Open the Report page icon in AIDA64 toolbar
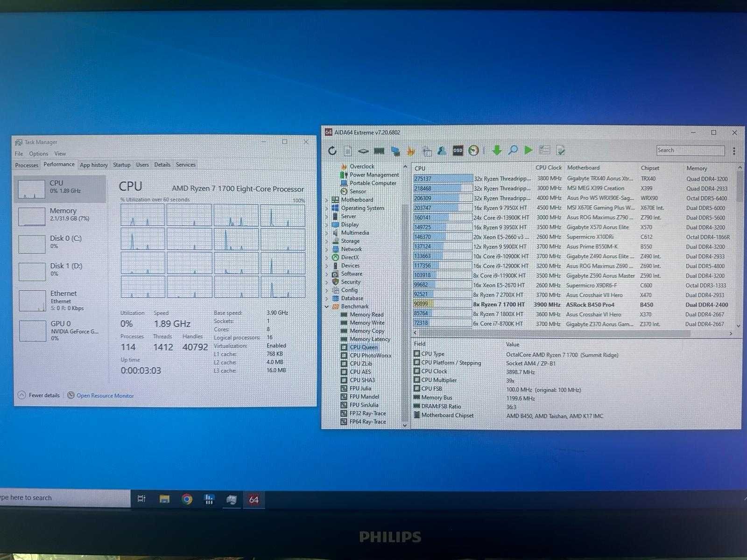The width and height of the screenshot is (747, 560). pyautogui.click(x=348, y=150)
